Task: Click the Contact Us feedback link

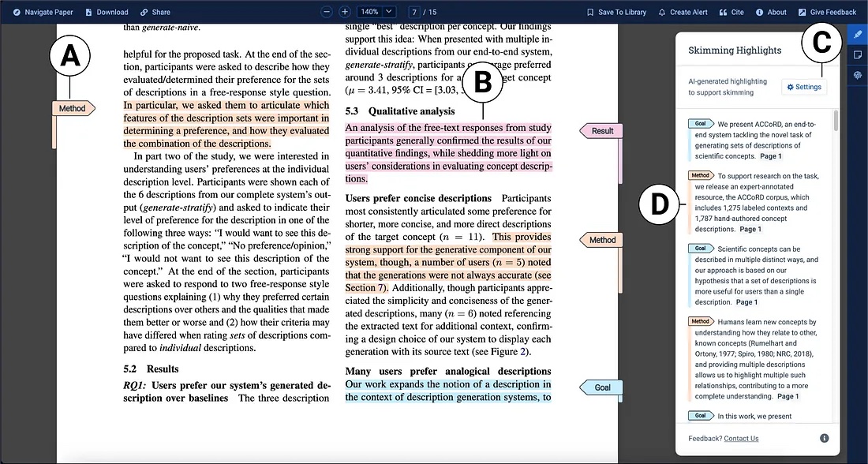Action: 741,439
